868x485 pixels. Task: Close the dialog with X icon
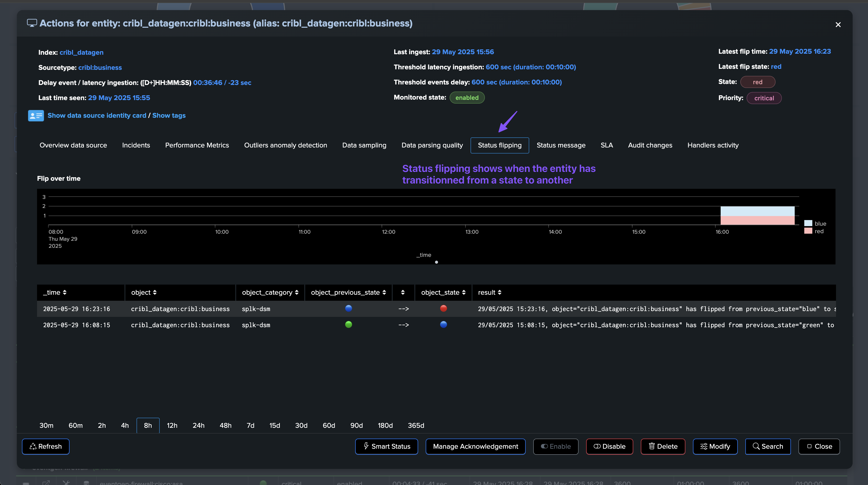[x=838, y=25]
